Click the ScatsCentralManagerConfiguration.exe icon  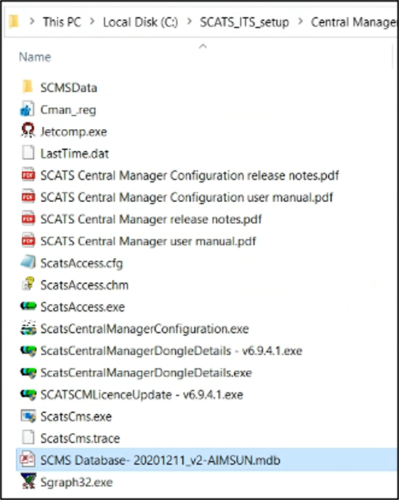(x=28, y=328)
